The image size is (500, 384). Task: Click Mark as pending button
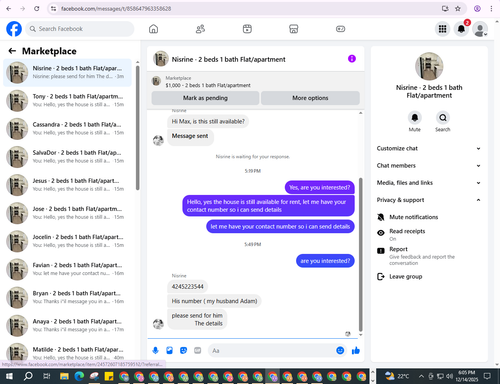(205, 98)
